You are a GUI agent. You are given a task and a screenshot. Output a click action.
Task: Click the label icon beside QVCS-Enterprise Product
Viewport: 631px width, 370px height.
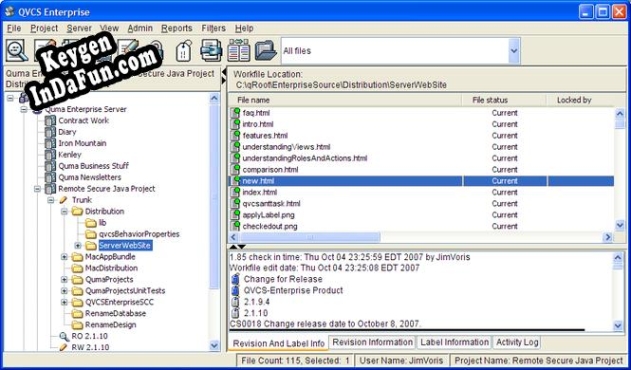click(236, 290)
